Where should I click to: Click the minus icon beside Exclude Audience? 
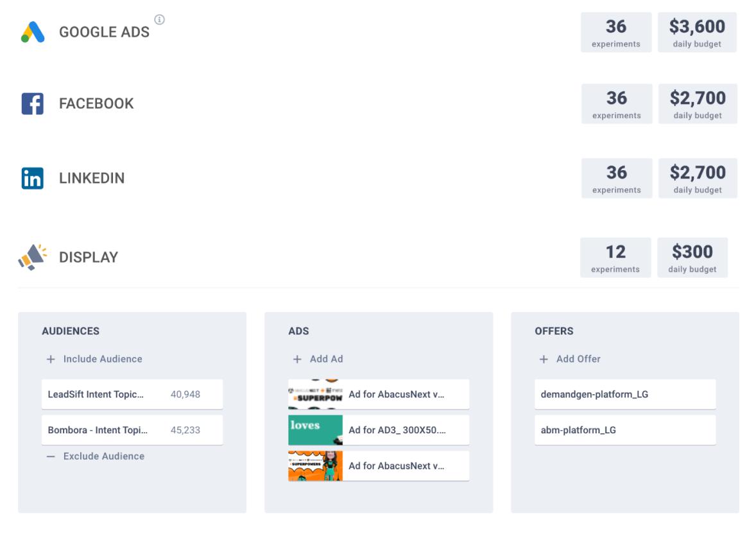pos(51,456)
